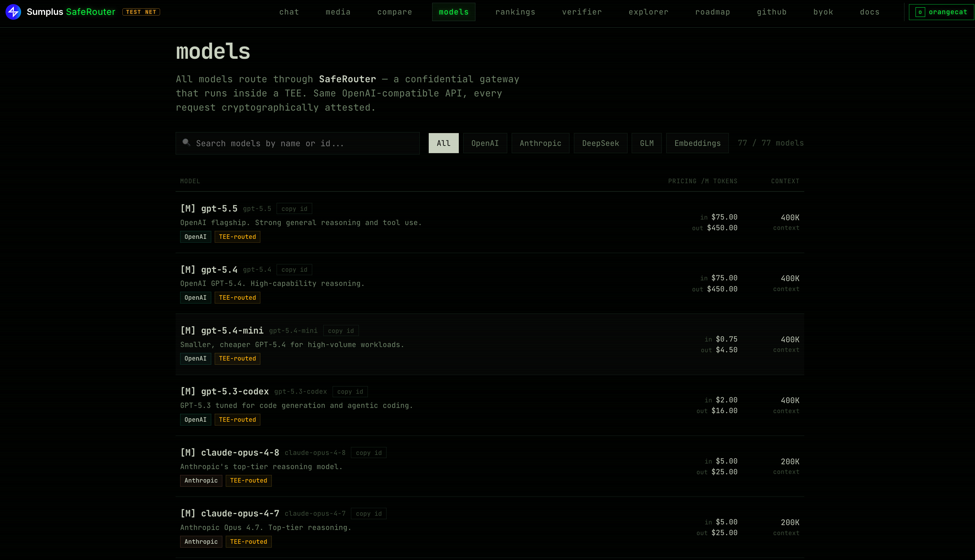The image size is (975, 560).
Task: Click the orangecat avatar icon
Action: [x=920, y=12]
